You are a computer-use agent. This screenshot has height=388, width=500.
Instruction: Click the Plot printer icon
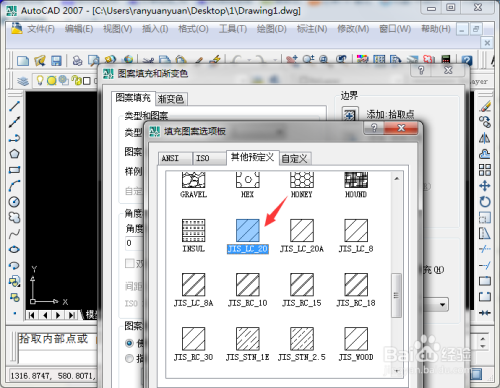pos(77,61)
